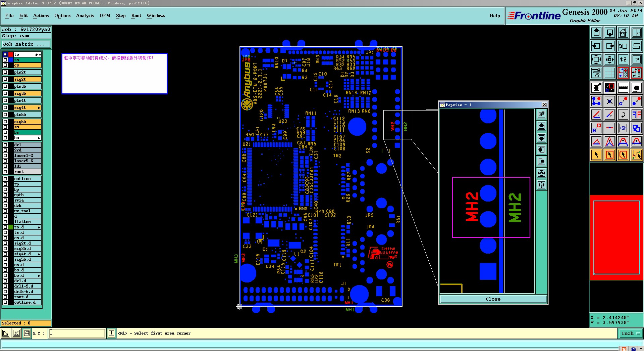Open the Help menu

494,15
